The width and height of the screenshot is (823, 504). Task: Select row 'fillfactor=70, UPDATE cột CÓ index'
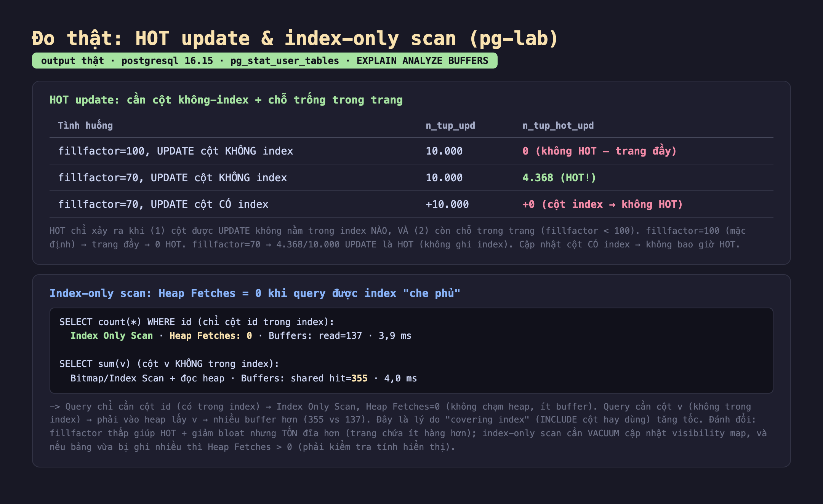(x=411, y=204)
